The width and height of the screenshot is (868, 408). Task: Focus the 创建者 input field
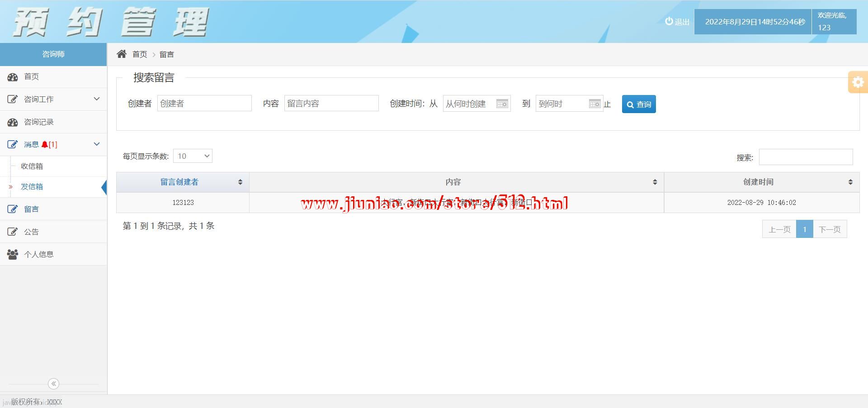[x=204, y=103]
